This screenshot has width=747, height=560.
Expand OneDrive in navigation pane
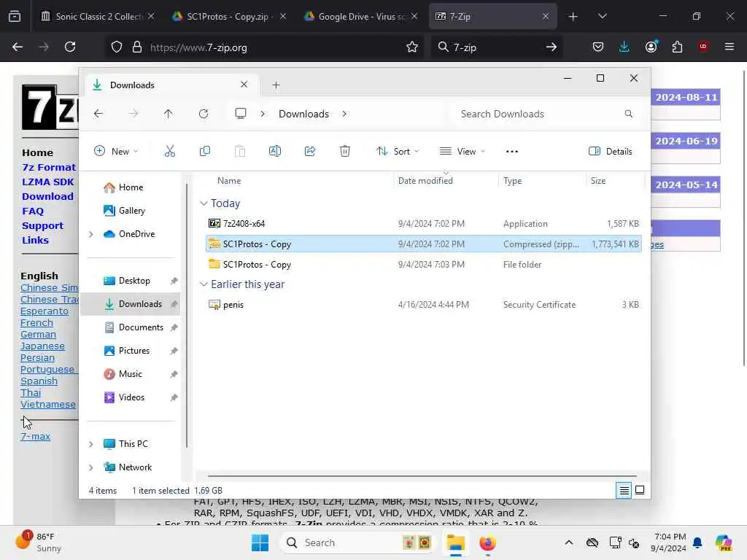[x=91, y=234]
